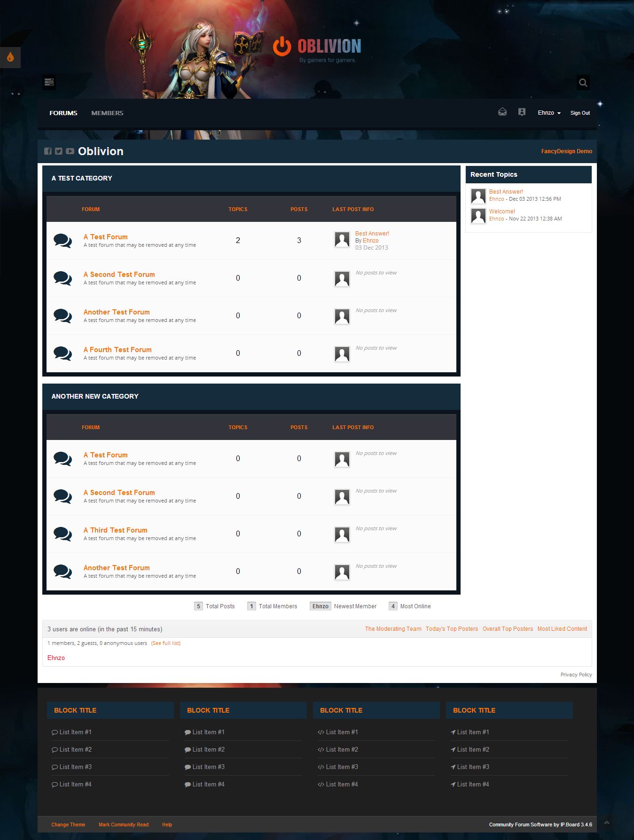Click Mark Community Read link
This screenshot has height=840, width=634.
click(124, 824)
